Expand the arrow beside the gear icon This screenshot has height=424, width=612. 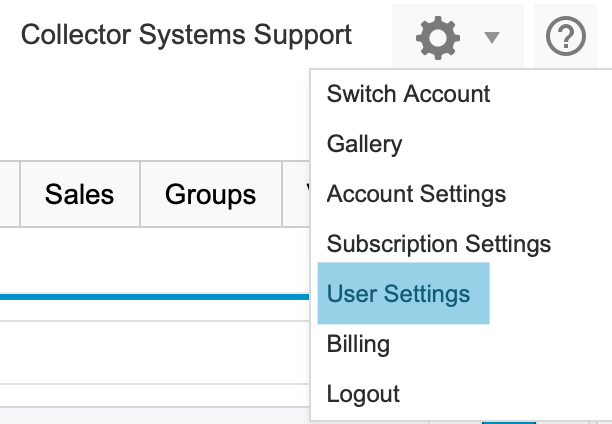click(491, 39)
